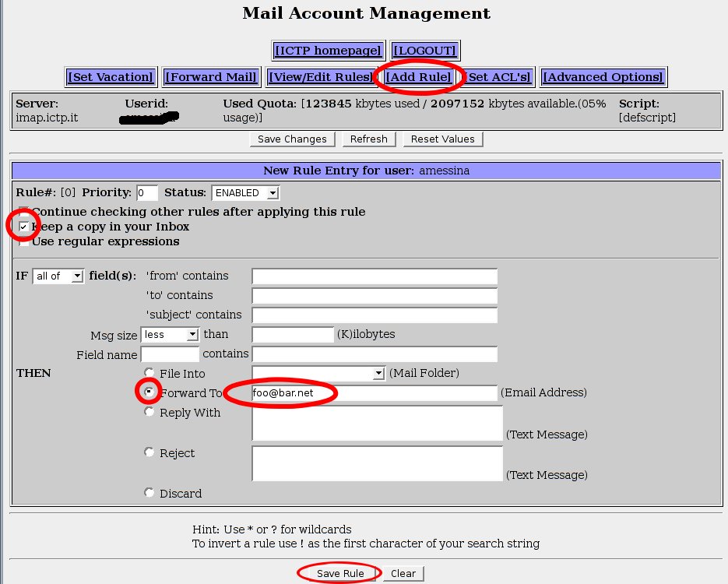Expand the Status ENABLED dropdown
Screen dimensions: 728x584
pos(245,192)
